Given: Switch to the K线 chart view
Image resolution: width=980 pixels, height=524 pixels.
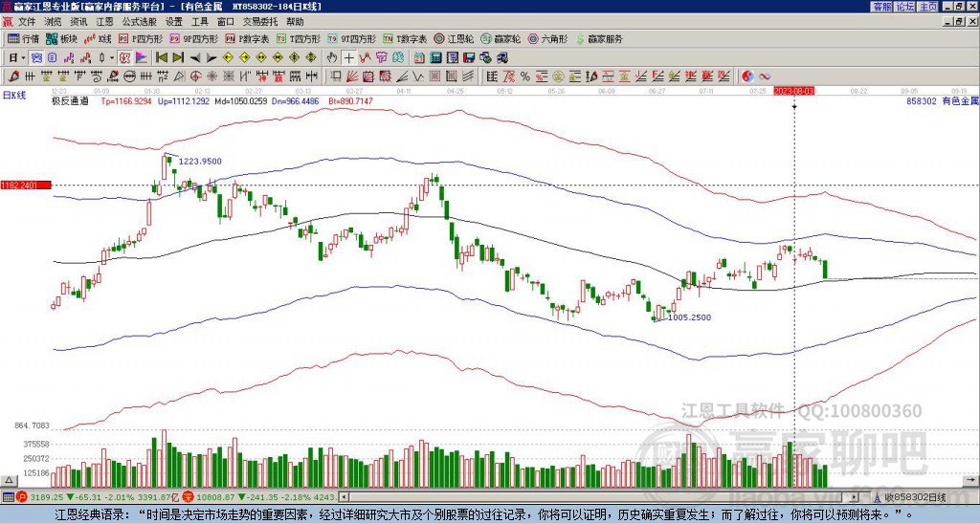Looking at the screenshot, I should [x=97, y=38].
